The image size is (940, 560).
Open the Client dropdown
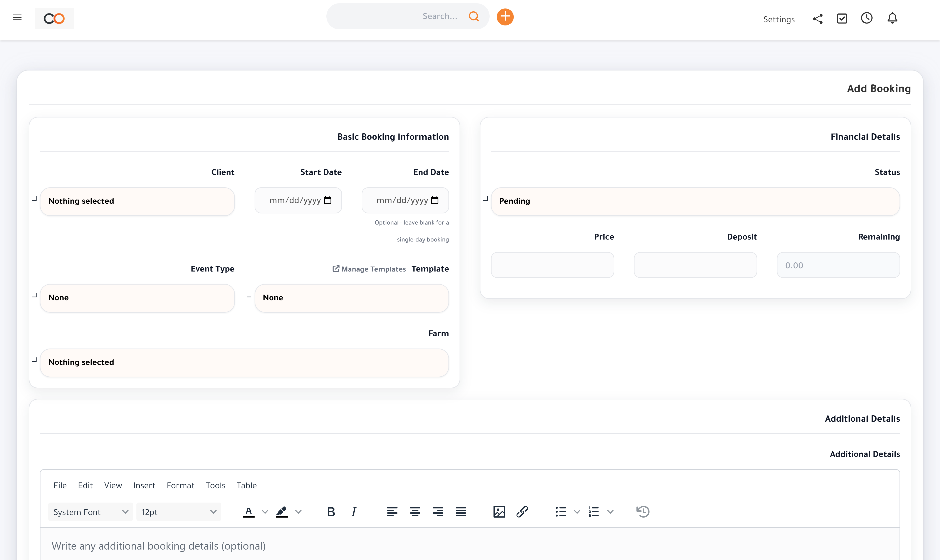click(x=137, y=201)
